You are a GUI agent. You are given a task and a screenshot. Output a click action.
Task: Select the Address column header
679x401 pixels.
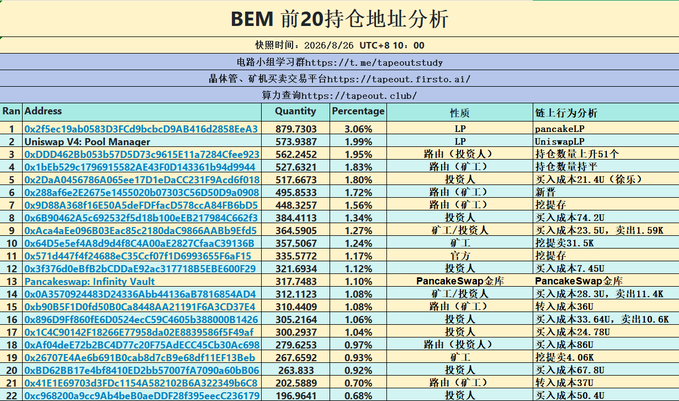(142, 111)
